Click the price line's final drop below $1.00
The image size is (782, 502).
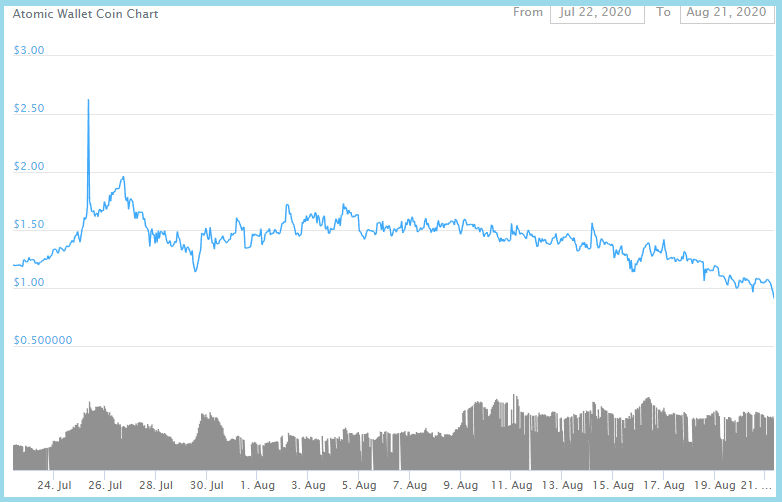773,292
